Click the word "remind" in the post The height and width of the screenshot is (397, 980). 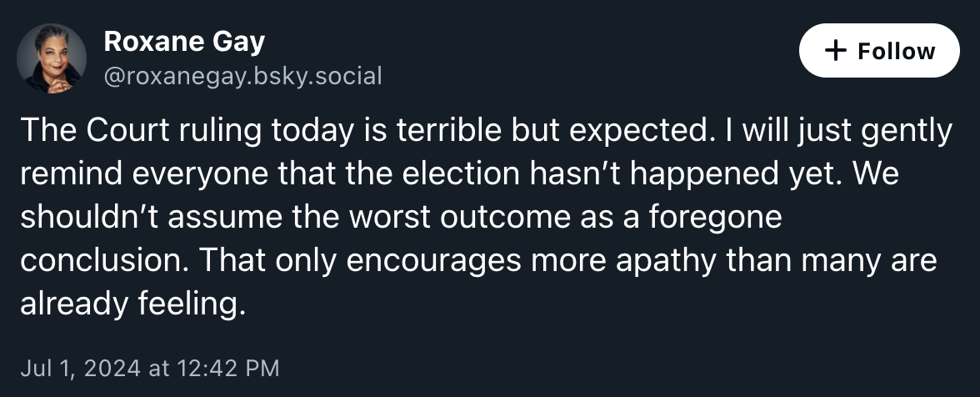pyautogui.click(x=71, y=174)
